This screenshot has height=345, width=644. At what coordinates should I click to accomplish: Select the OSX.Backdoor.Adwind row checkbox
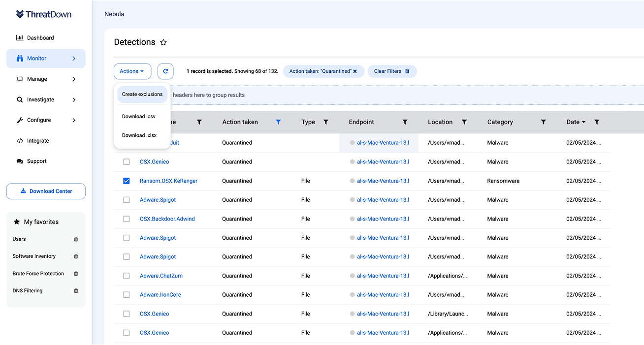pyautogui.click(x=127, y=219)
